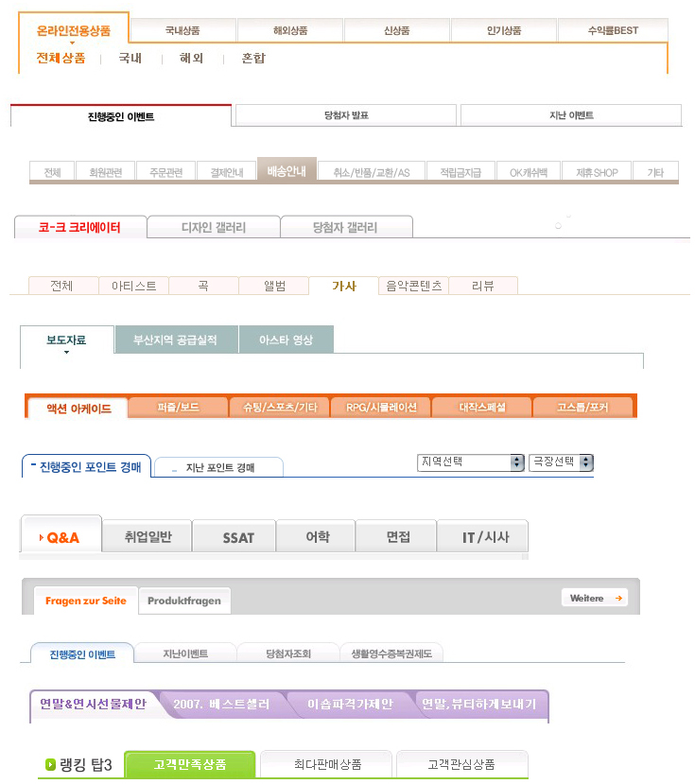Click the 2007. 베스트셀러 purple tab
695x784 pixels.
click(x=221, y=705)
